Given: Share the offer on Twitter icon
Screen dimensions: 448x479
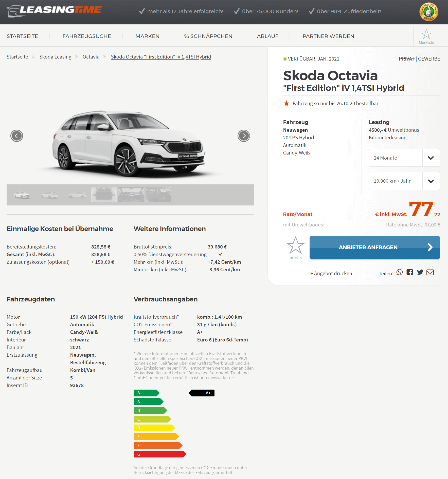Looking at the screenshot, I should [420, 272].
